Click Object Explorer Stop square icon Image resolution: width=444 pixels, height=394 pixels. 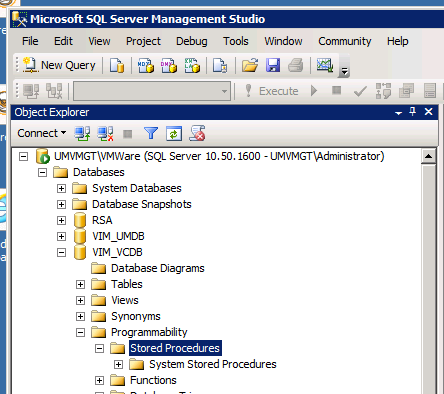[x=128, y=134]
